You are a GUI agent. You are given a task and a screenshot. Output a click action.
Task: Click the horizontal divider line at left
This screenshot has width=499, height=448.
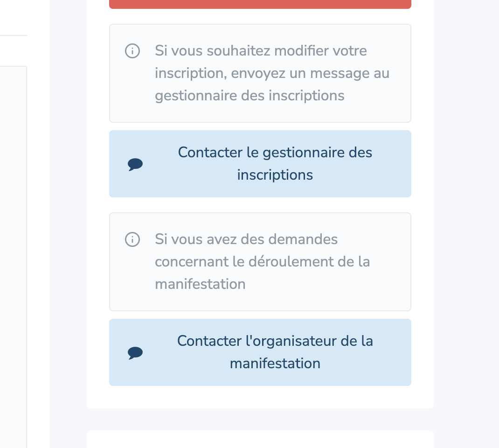click(13, 35)
